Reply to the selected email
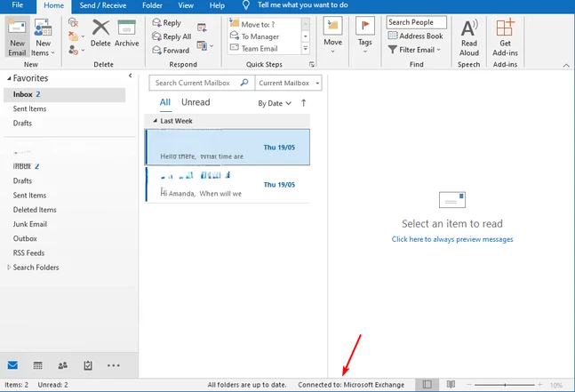575x392 pixels. coord(167,23)
